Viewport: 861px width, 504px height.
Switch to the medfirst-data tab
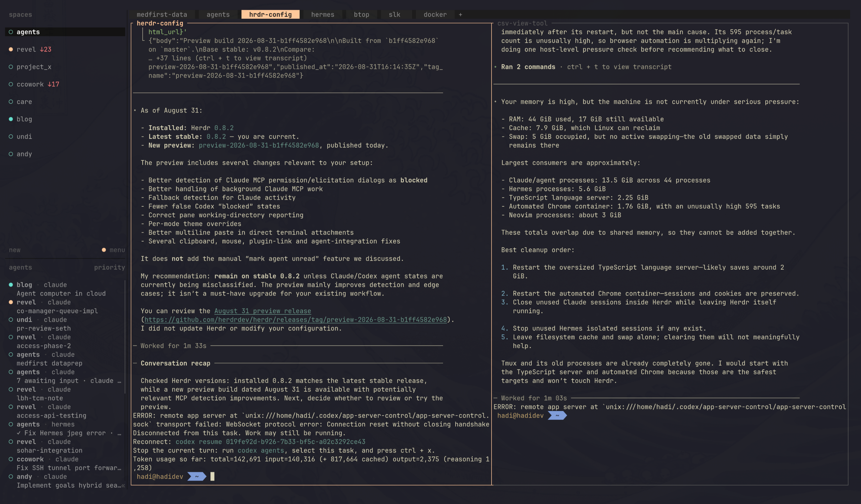click(x=162, y=14)
